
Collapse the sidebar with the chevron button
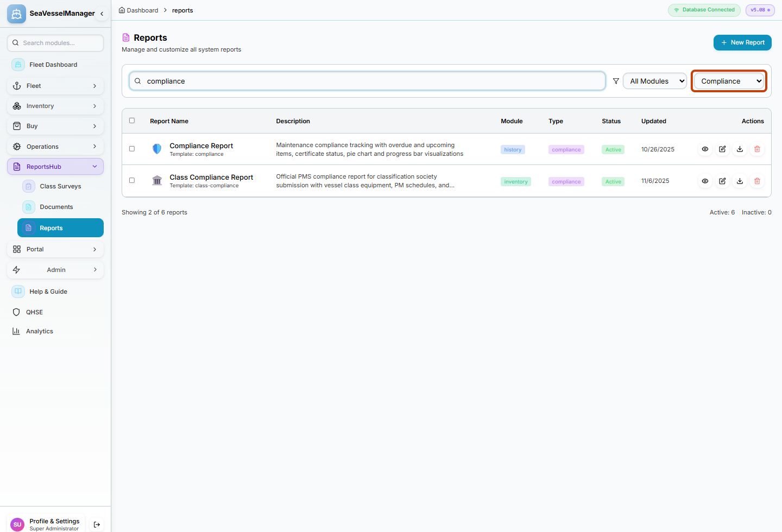click(x=102, y=14)
